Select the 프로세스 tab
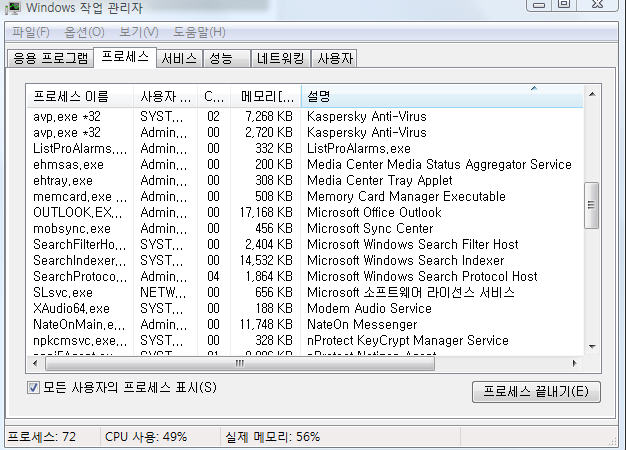The image size is (626, 450). click(x=125, y=57)
